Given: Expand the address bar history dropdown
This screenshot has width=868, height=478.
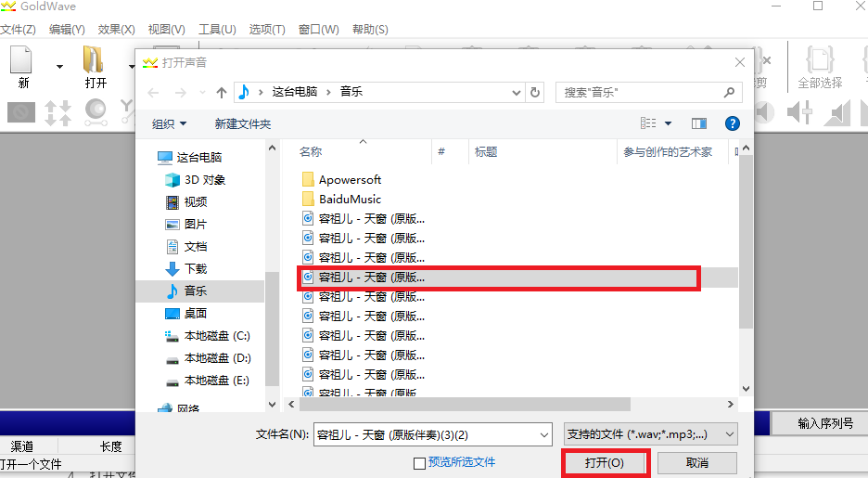Looking at the screenshot, I should pos(516,93).
